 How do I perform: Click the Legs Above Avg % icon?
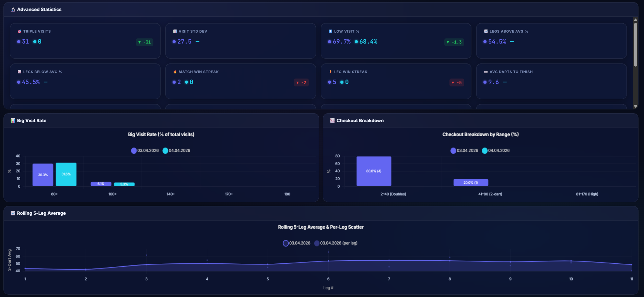pos(486,31)
